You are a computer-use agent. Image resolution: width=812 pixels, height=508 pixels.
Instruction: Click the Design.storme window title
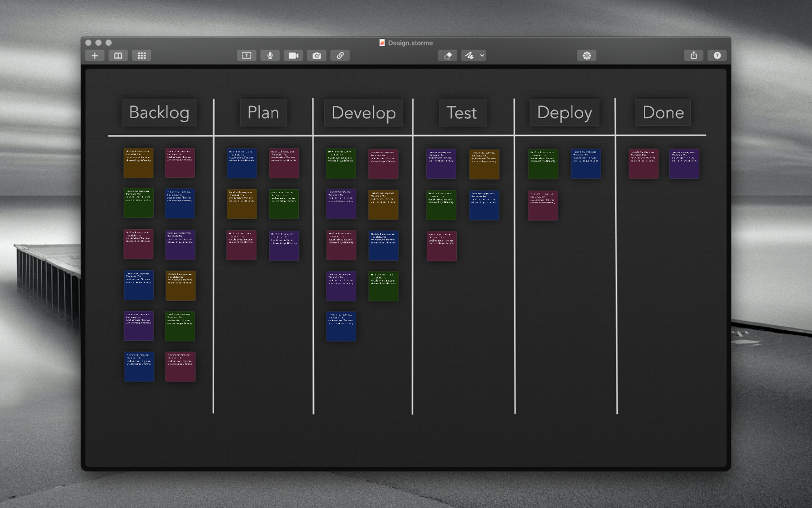411,43
